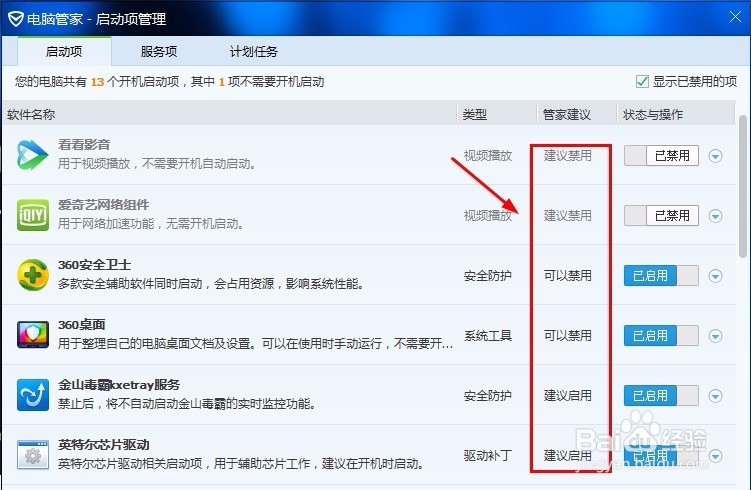Click the 金山毒霸kxetray服务 name text
Image resolution: width=751 pixels, height=490 pixels.
pos(119,385)
